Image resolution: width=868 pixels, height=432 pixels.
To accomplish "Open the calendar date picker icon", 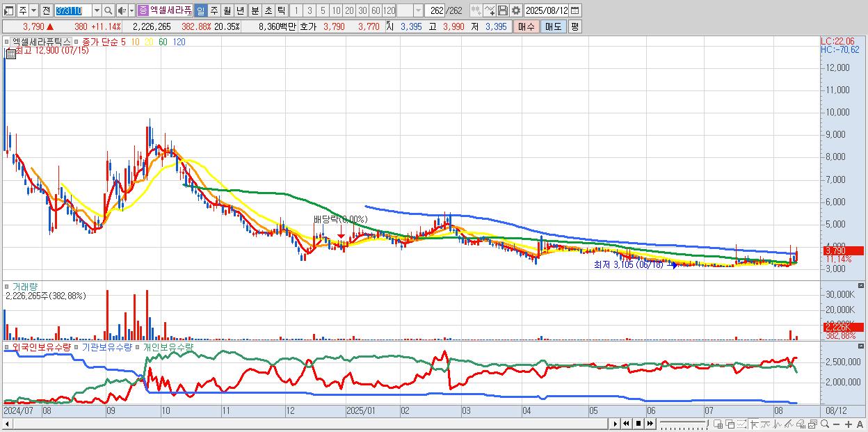I will 575,10.
